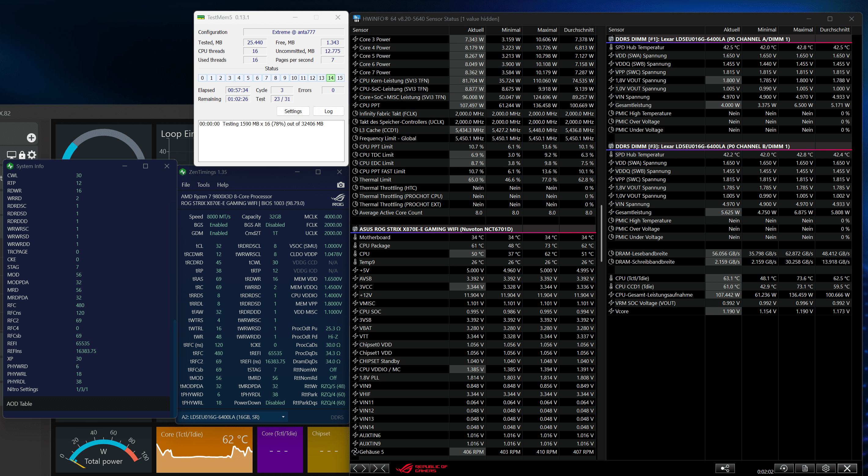
Task: Click TestMem5 Settings button
Action: pyautogui.click(x=293, y=111)
